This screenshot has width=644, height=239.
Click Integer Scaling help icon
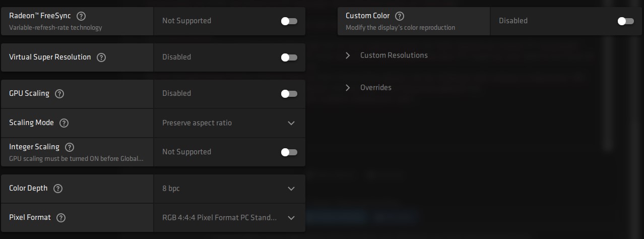pyautogui.click(x=70, y=147)
